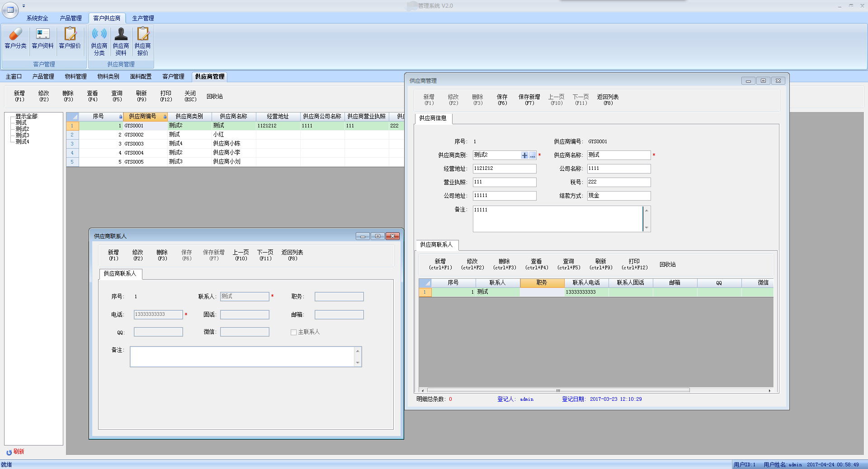
Task: Click the 备注 text area in 供应商管理
Action: click(558, 219)
